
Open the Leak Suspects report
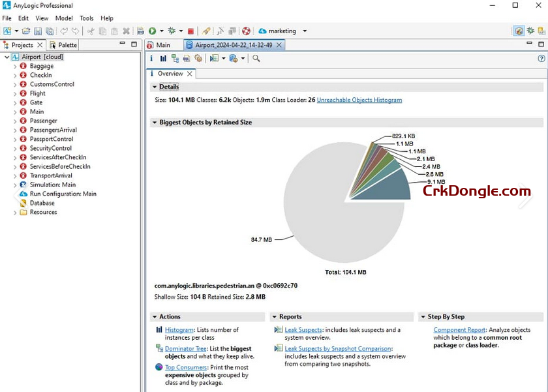(302, 329)
